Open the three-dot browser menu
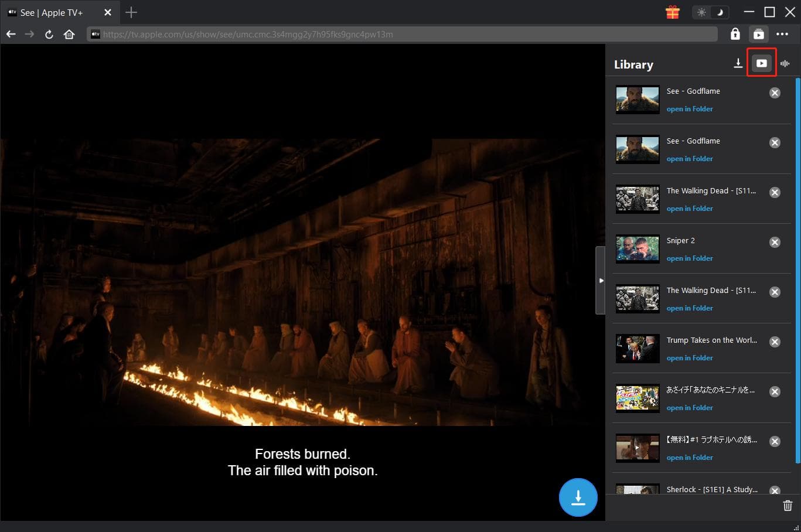 coord(783,33)
